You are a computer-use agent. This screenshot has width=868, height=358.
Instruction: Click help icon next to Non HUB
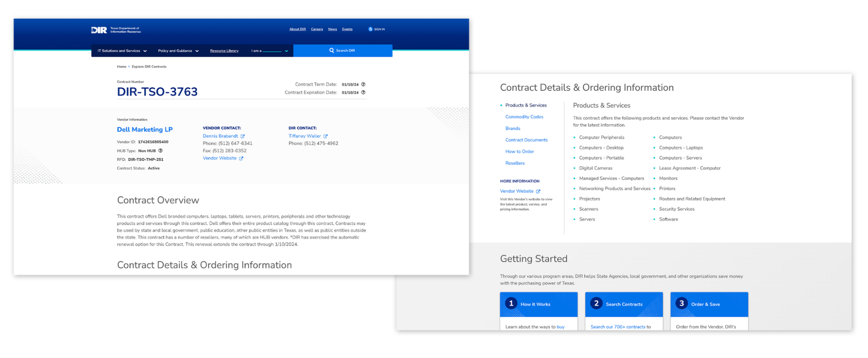click(x=160, y=151)
